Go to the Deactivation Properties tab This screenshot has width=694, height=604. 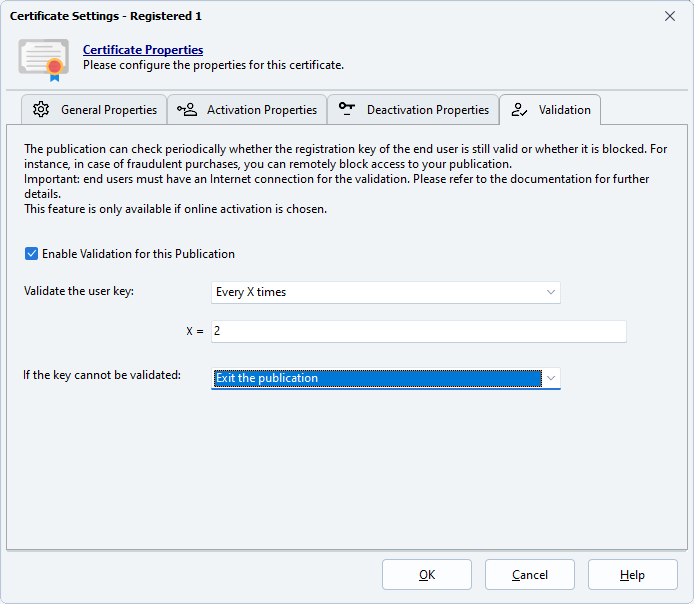[x=427, y=110]
